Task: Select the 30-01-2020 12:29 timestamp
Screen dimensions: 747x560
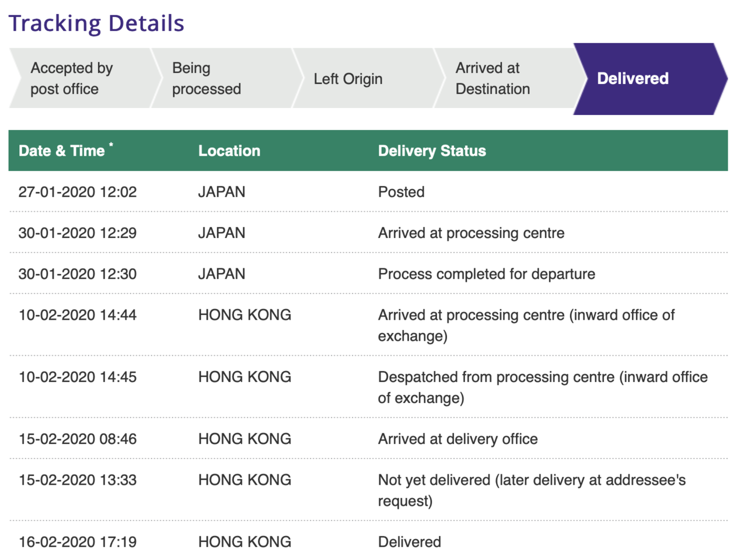Action: point(78,233)
